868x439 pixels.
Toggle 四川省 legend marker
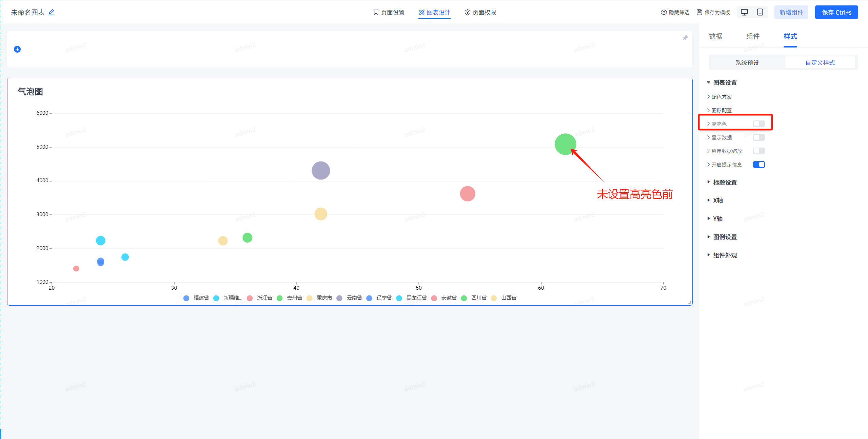tap(464, 298)
